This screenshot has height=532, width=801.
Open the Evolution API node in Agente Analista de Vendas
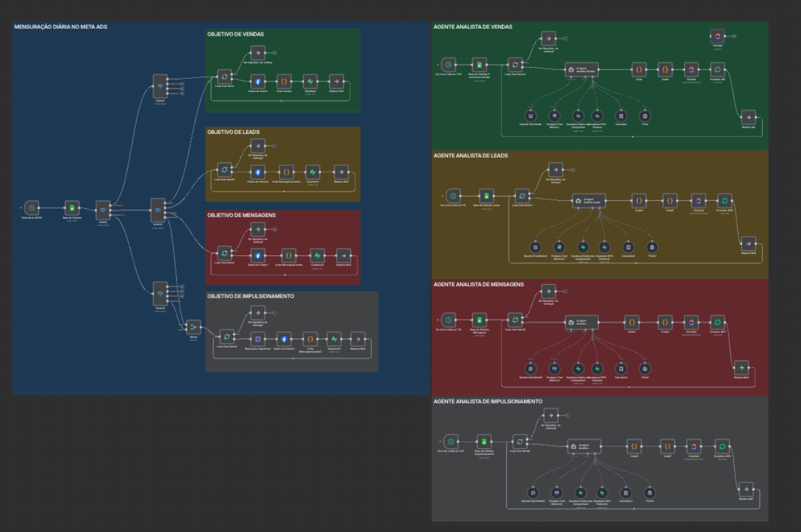[x=717, y=69]
